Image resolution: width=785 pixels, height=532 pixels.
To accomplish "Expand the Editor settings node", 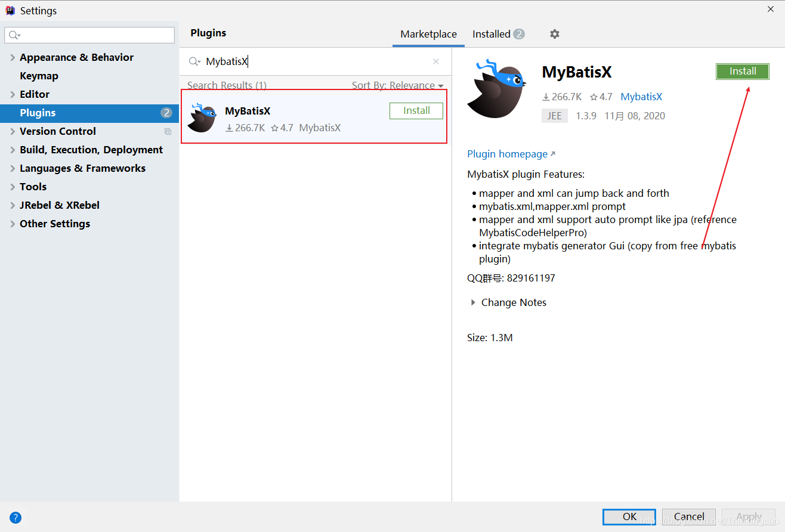I will [13, 94].
